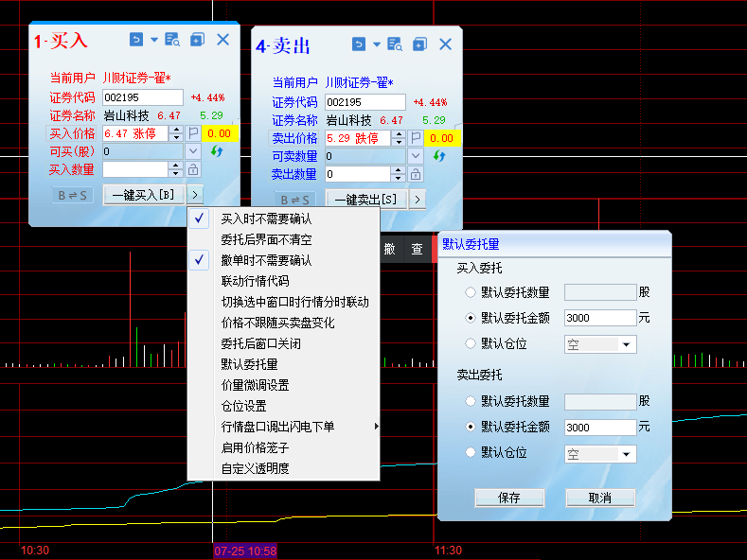The width and height of the screenshot is (747, 560).
Task: Click the 买入价格 spinner arrows
Action: (176, 133)
